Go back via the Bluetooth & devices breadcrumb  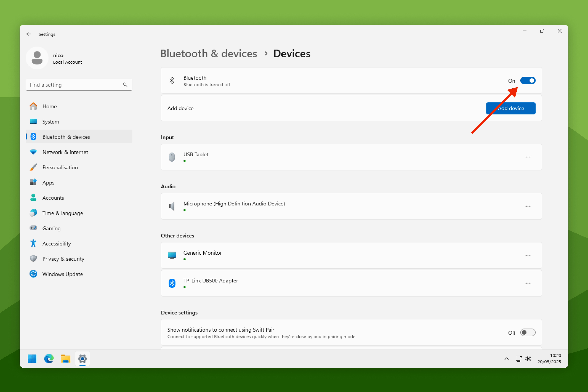(x=209, y=54)
